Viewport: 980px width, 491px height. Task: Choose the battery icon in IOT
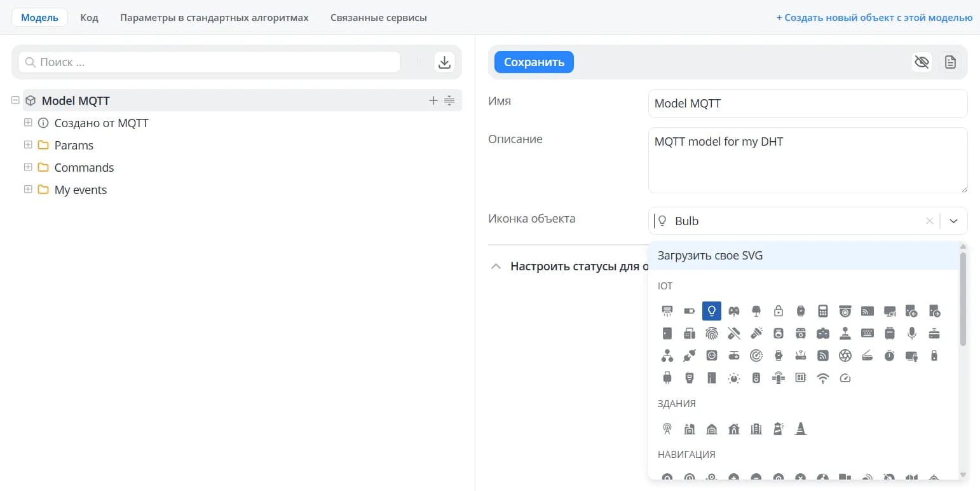click(x=690, y=311)
